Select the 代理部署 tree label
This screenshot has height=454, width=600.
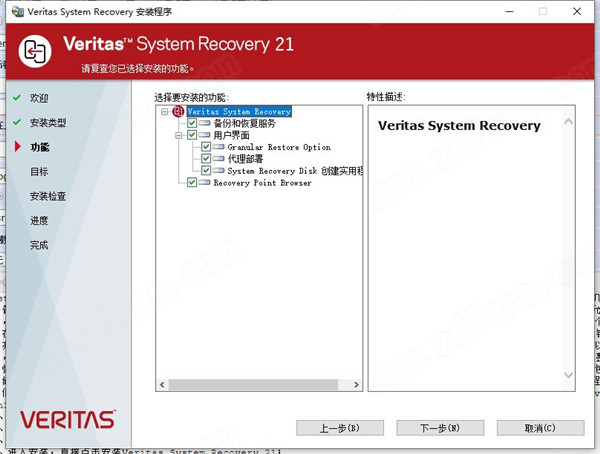(x=245, y=159)
